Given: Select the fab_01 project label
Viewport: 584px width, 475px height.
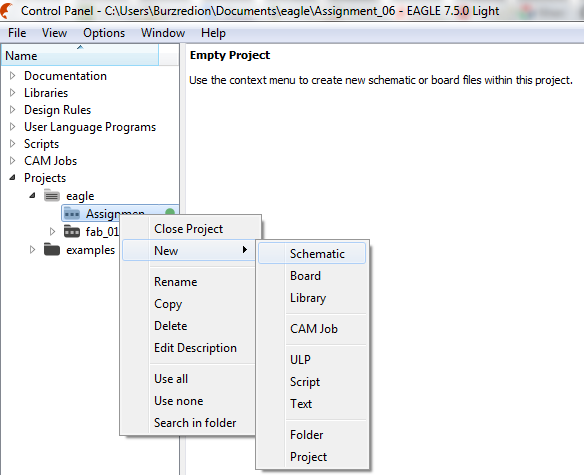Looking at the screenshot, I should click(x=102, y=232).
